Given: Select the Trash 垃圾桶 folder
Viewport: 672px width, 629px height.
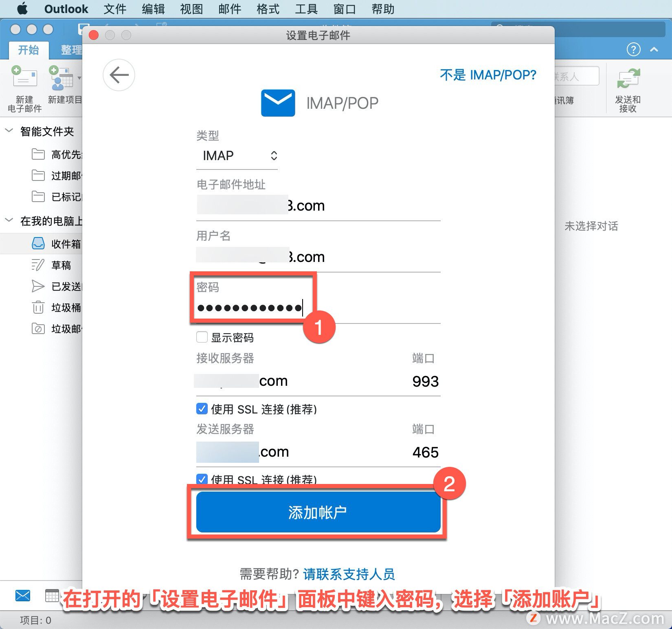Looking at the screenshot, I should 41,308.
